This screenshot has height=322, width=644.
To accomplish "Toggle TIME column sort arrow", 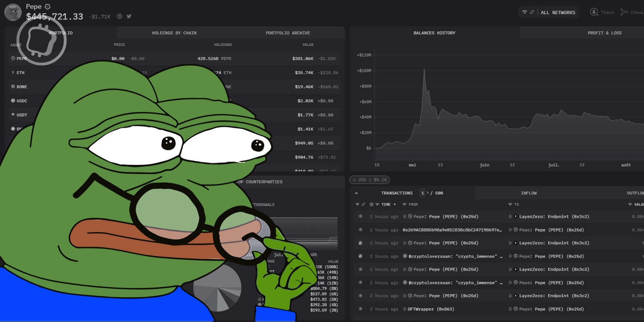I will tap(394, 204).
